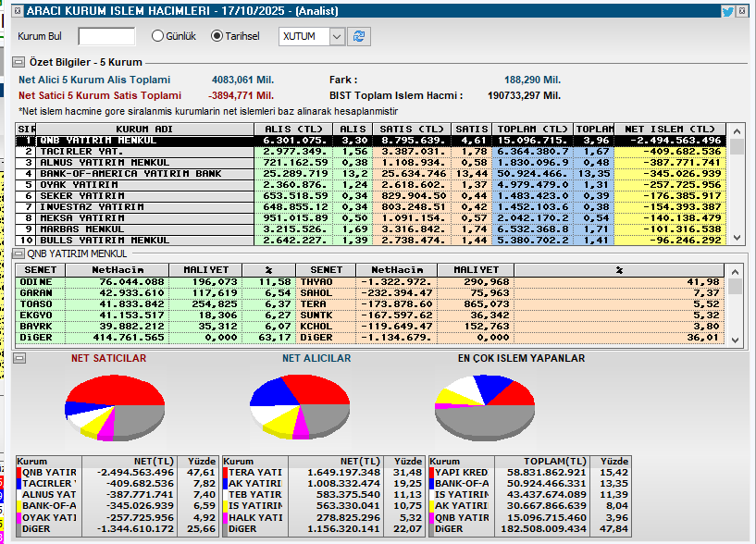
Task: Click the THYAO sold stock cell
Action: [326, 282]
